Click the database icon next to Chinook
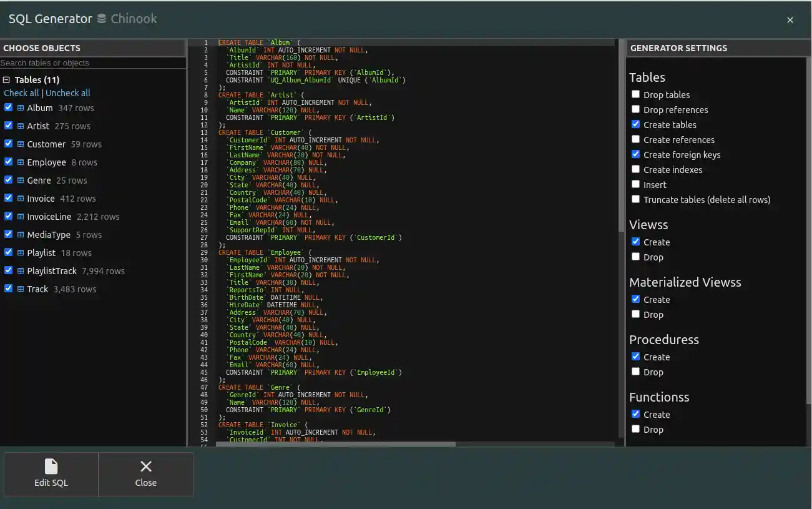This screenshot has width=812, height=509. pyautogui.click(x=102, y=19)
